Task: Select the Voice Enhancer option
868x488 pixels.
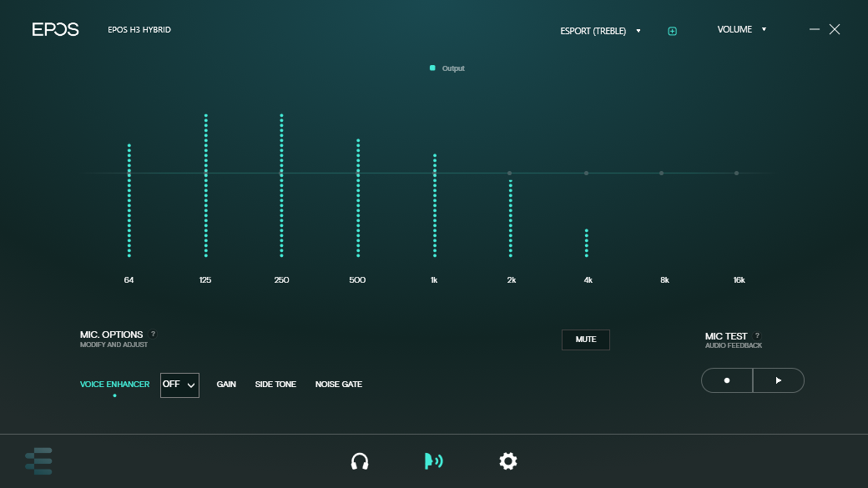Action: coord(114,384)
